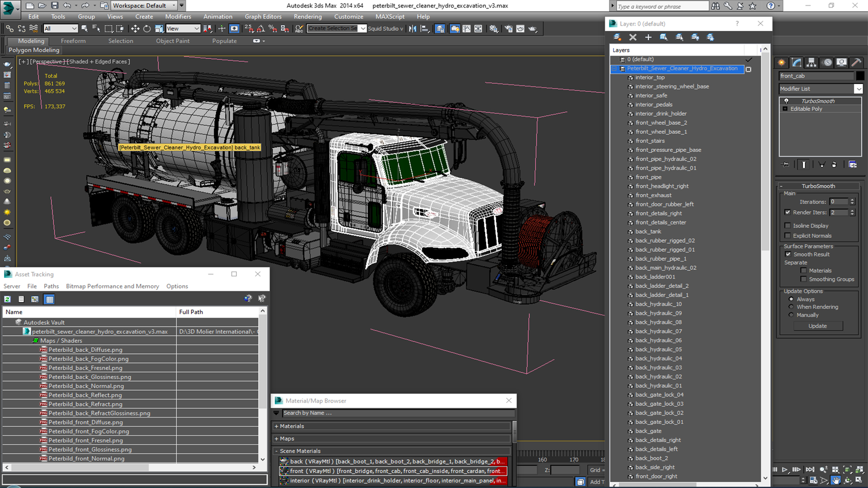Click the black object color swatch
Image resolution: width=868 pixels, height=488 pixels.
(860, 76)
